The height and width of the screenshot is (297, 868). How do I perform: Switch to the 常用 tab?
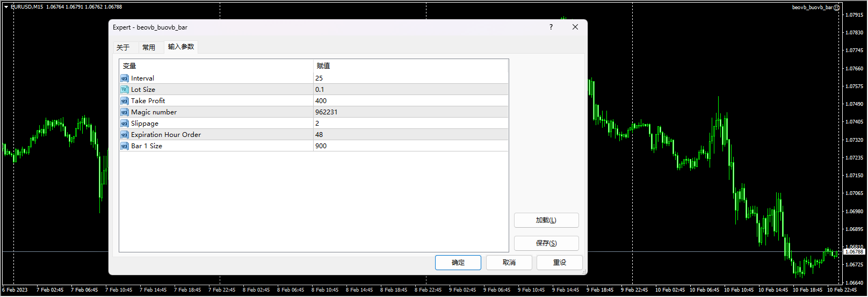pos(149,47)
